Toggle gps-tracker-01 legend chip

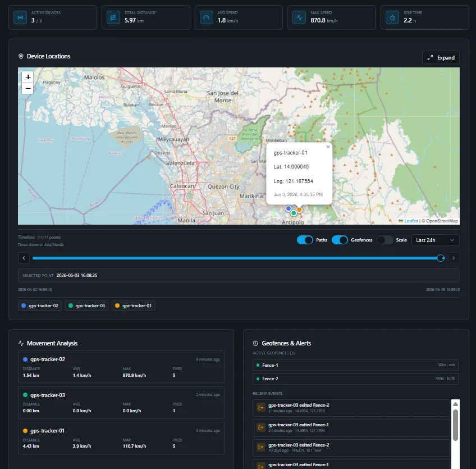click(x=134, y=306)
